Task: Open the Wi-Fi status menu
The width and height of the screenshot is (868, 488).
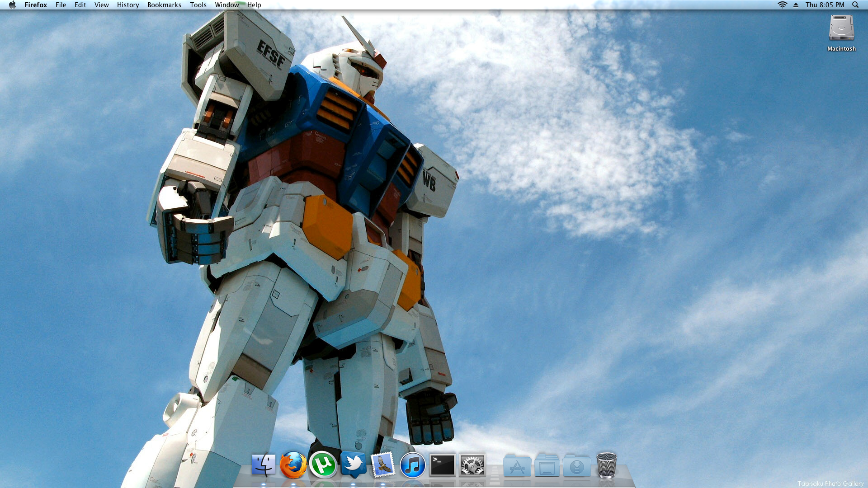Action: pyautogui.click(x=782, y=5)
